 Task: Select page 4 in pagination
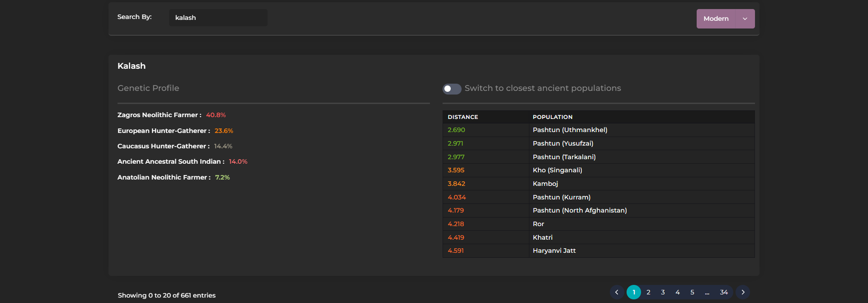click(x=678, y=292)
